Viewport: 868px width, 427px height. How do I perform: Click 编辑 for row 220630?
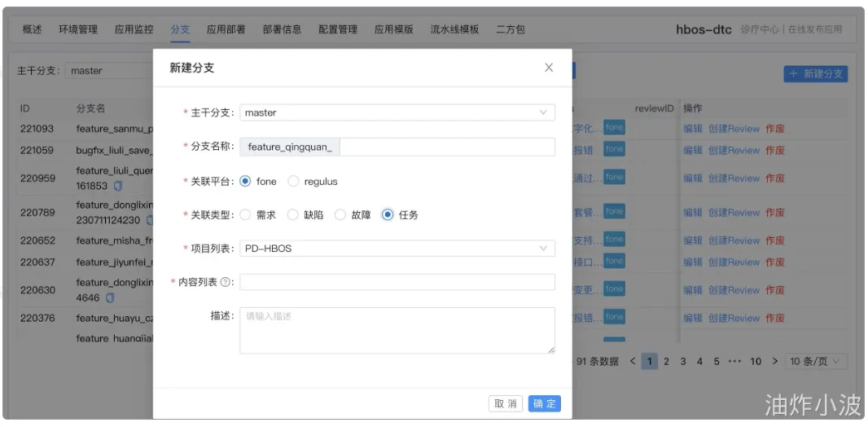pos(692,290)
